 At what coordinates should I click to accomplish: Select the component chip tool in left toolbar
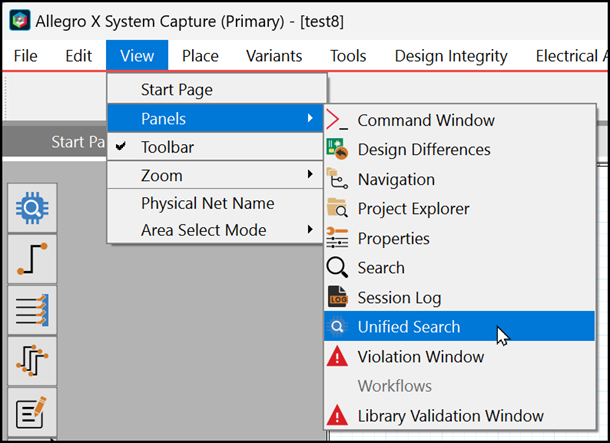32,208
